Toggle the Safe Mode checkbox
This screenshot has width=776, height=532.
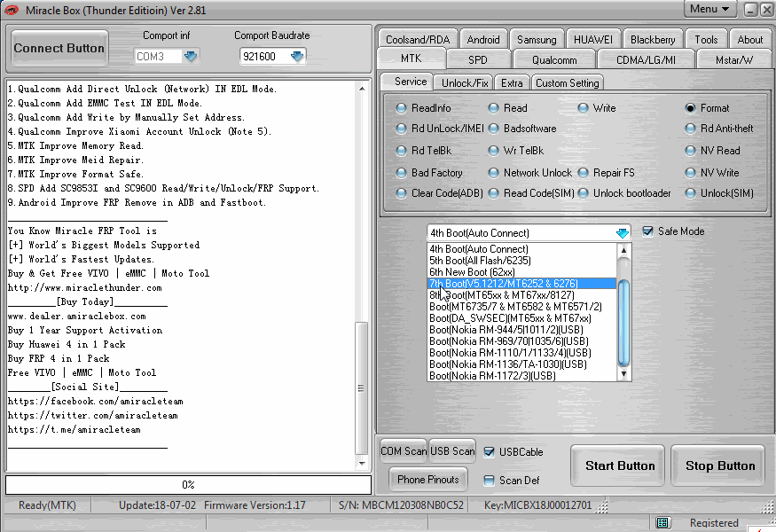coord(647,231)
